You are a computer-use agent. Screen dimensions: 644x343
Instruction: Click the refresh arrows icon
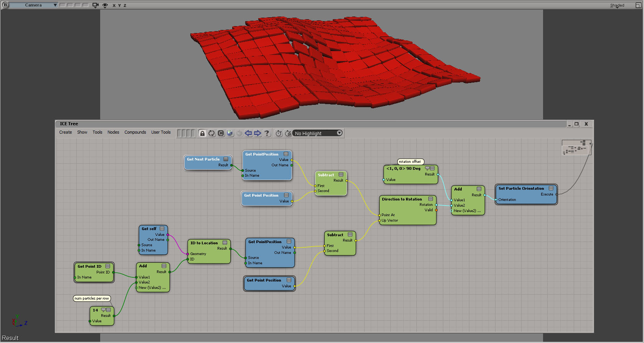click(x=211, y=133)
